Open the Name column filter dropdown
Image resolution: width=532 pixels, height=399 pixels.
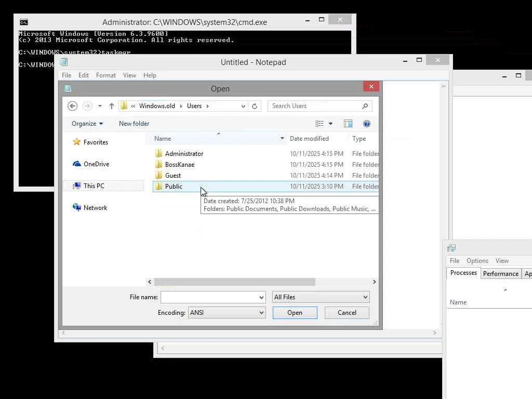282,139
